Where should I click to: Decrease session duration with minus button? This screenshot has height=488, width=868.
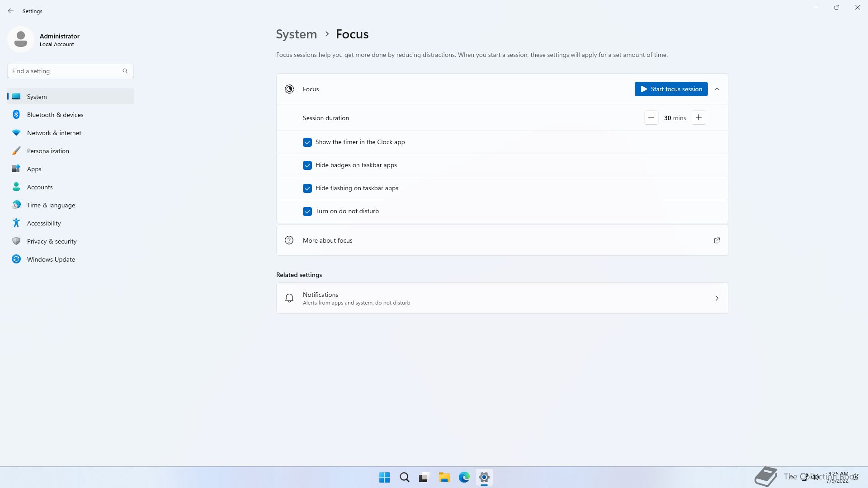[651, 118]
